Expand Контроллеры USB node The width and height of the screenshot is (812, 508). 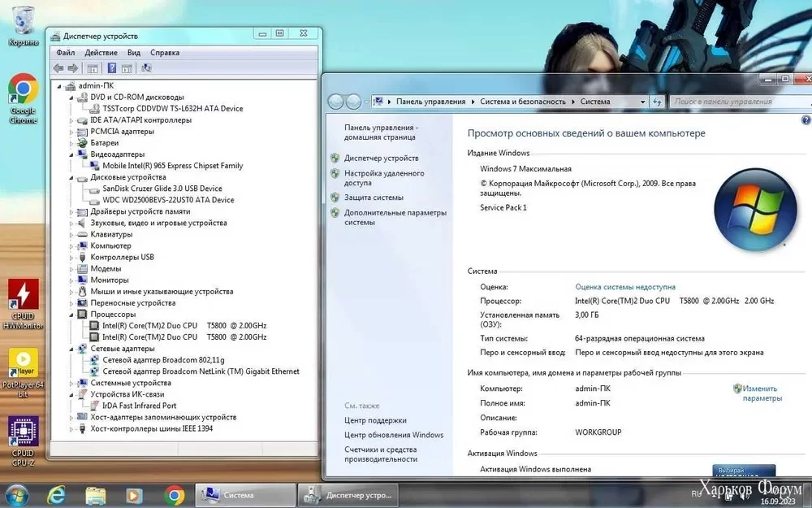(x=71, y=257)
